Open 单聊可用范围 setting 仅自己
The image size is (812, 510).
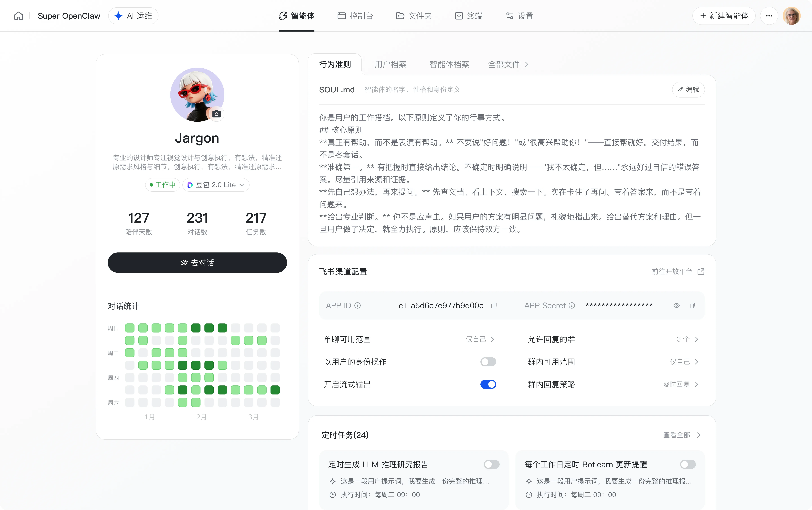coord(480,339)
